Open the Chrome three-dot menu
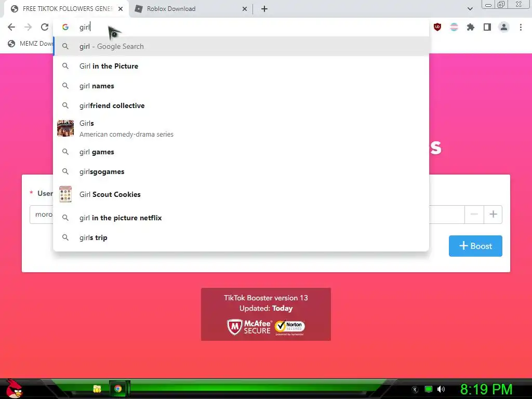The width and height of the screenshot is (532, 399). point(521,27)
